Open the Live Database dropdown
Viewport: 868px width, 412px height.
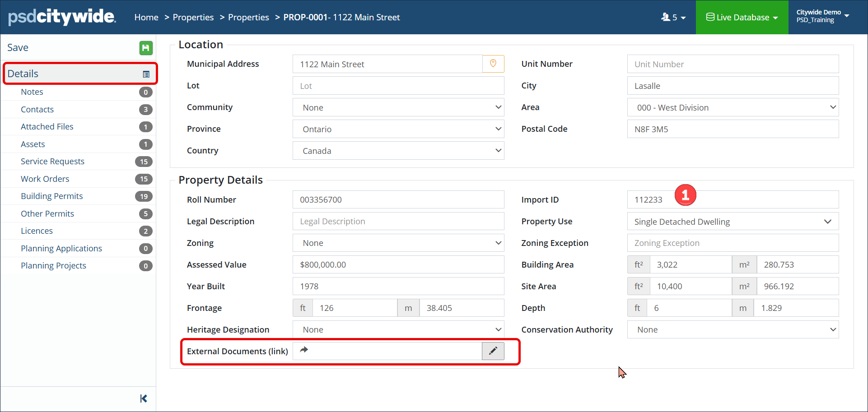click(x=742, y=17)
